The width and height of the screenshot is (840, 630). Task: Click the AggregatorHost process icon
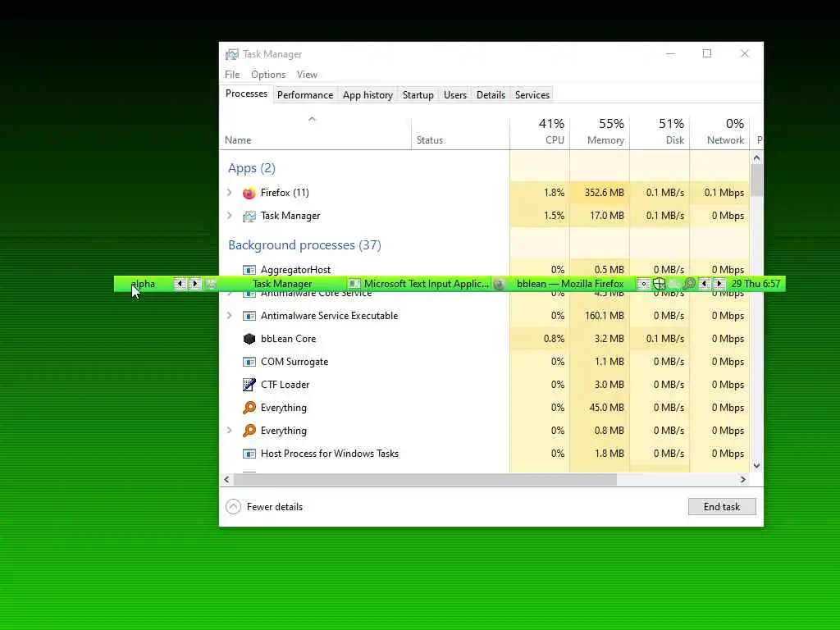[249, 269]
